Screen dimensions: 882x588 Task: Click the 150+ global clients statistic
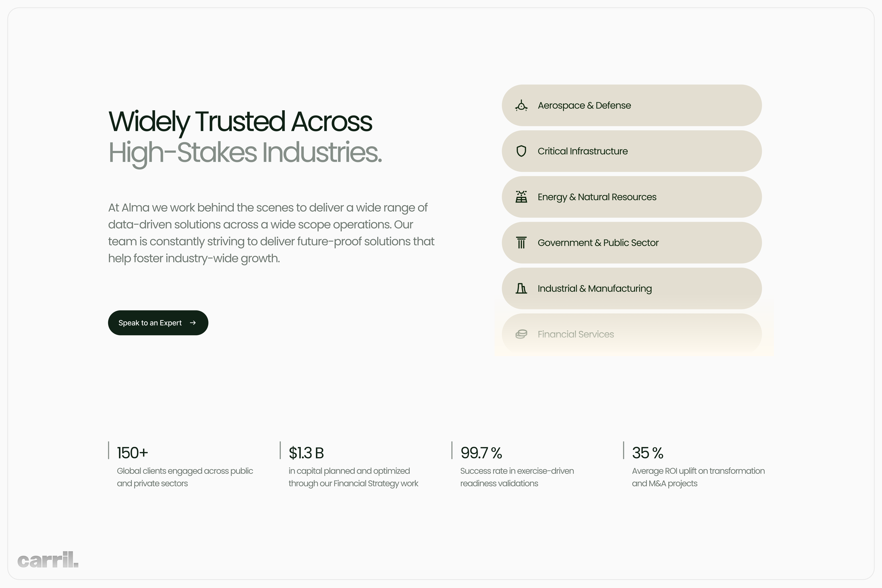pyautogui.click(x=132, y=453)
